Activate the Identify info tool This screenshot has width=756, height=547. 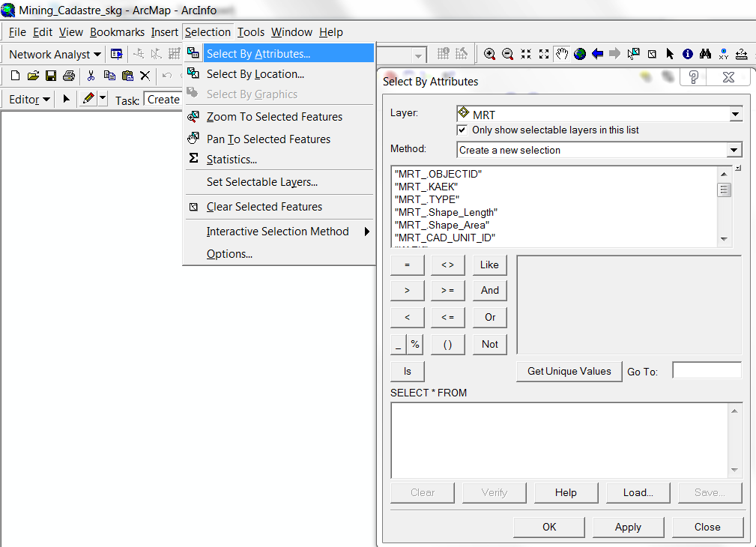tap(688, 54)
